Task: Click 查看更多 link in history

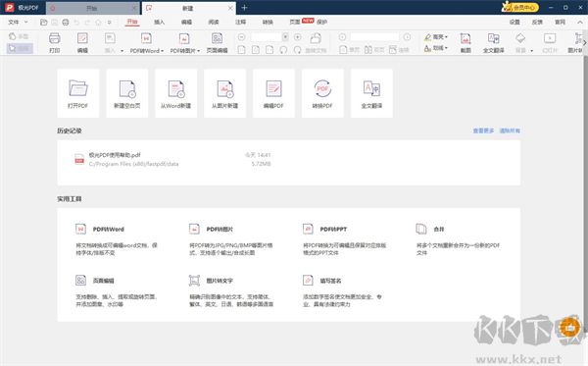Action: (483, 131)
